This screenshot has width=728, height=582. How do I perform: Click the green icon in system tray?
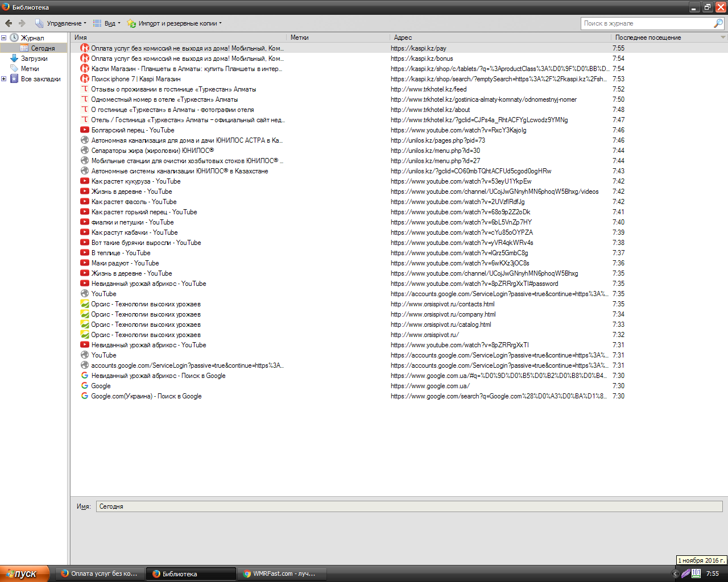coord(696,573)
